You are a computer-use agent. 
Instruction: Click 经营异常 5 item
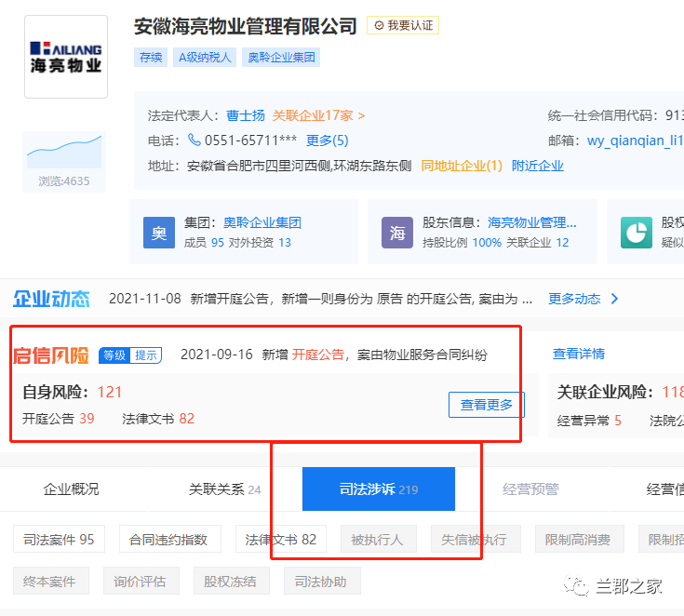click(589, 421)
